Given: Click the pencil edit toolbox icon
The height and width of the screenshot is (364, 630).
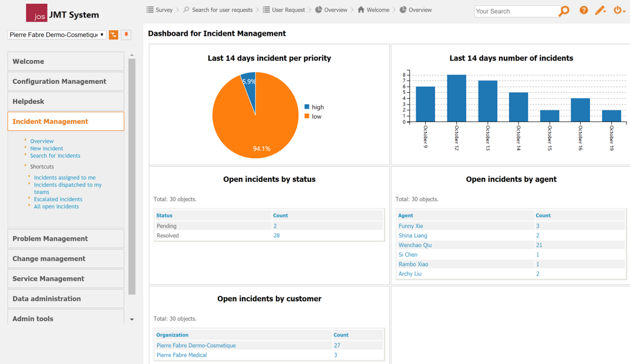Looking at the screenshot, I should tap(600, 11).
